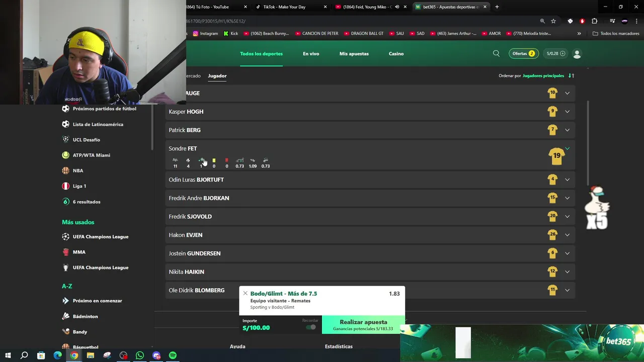Open Lista de Latinoamérica sidebar entry
This screenshot has height=362, width=644.
click(98, 124)
